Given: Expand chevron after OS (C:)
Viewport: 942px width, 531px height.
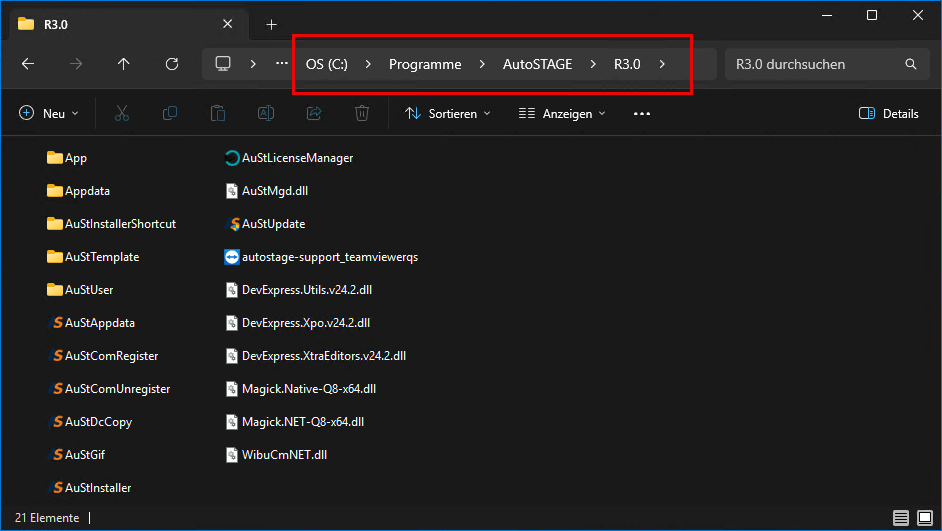Looking at the screenshot, I should click(x=368, y=64).
